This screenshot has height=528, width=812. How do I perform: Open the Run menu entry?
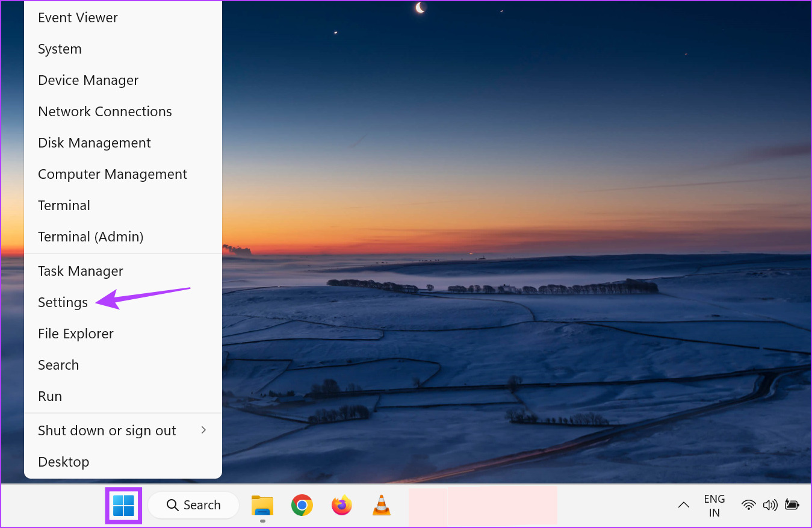point(123,396)
